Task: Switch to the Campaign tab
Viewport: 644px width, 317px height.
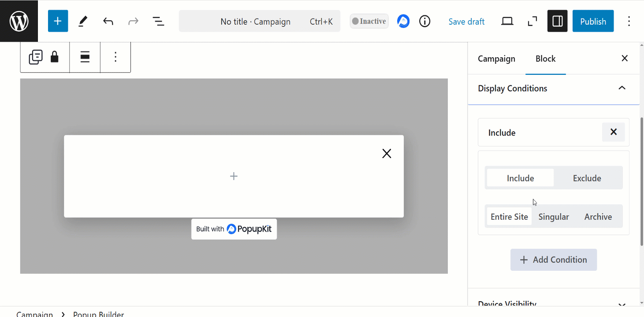Action: tap(496, 59)
